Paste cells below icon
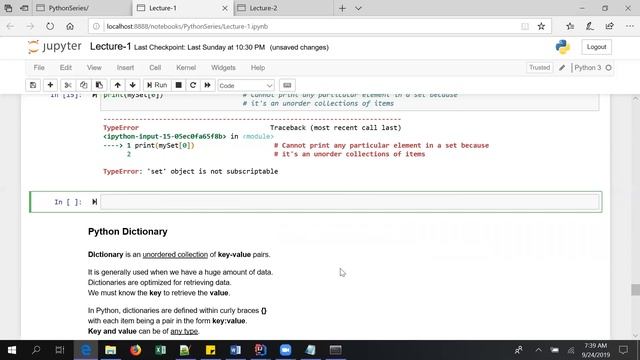Viewport: 640px width, 360px height. pyautogui.click(x=99, y=85)
